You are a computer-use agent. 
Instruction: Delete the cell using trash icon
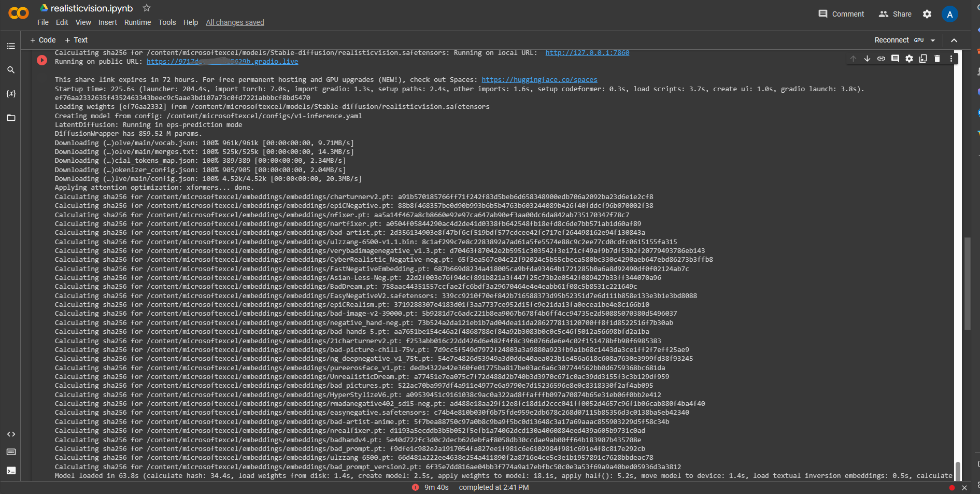937,59
